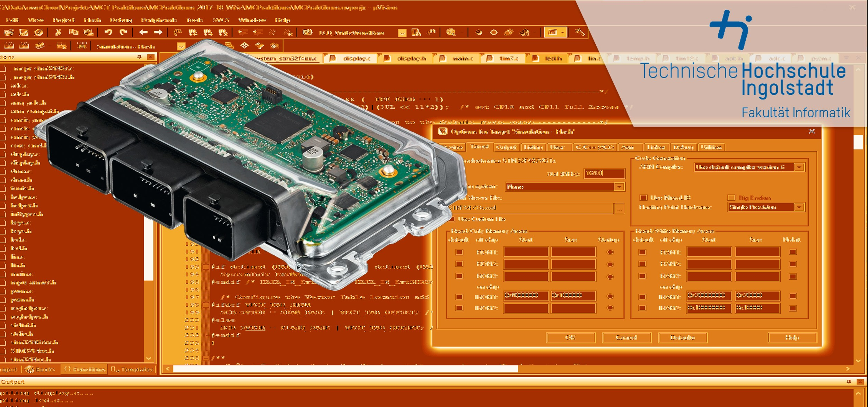The width and height of the screenshot is (868, 407).
Task: Click the Cut scissors icon
Action: point(58,33)
